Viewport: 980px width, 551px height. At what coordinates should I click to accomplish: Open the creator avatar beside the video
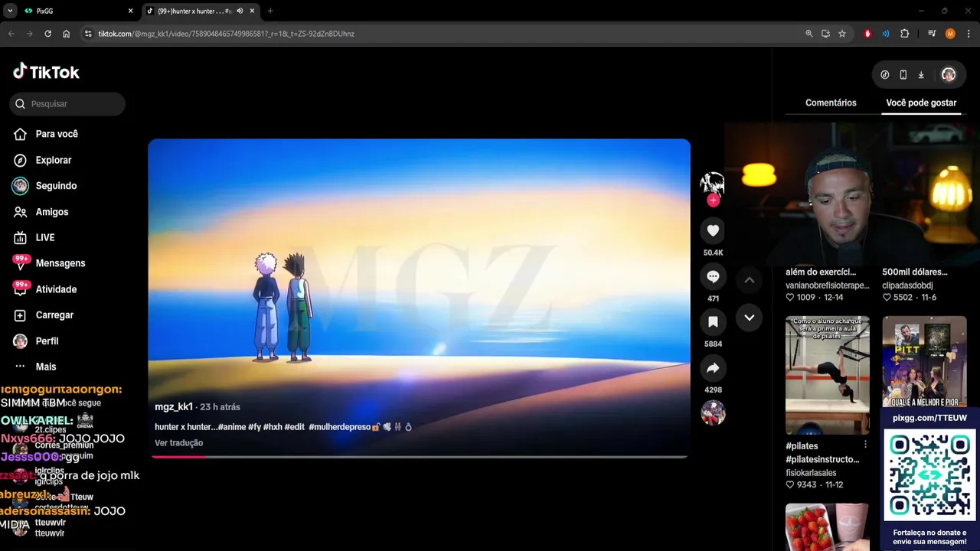[712, 183]
